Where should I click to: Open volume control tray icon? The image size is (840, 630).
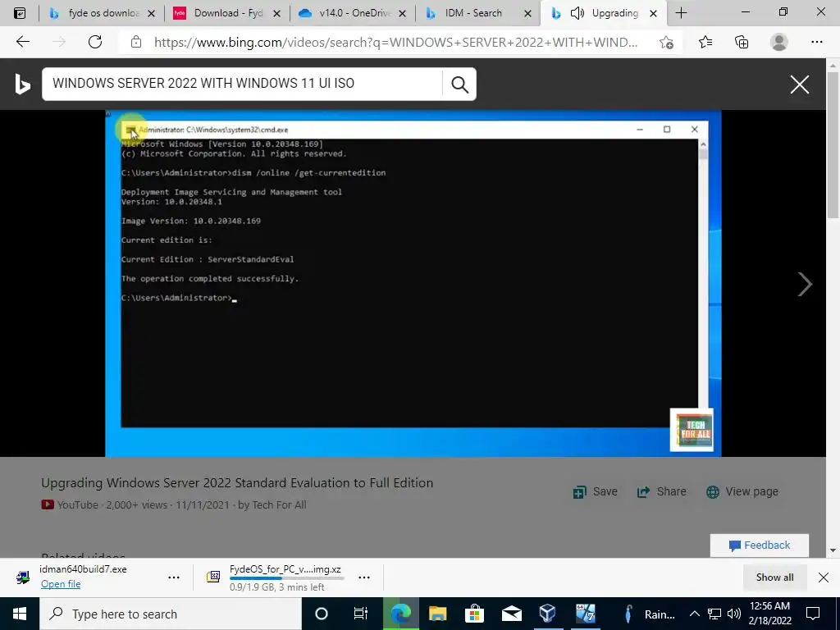[x=734, y=614]
